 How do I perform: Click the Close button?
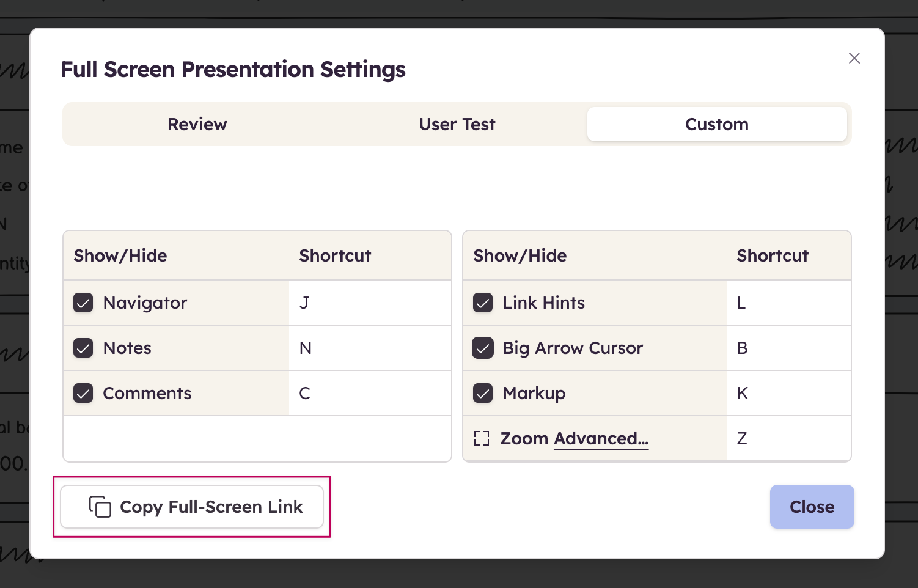click(812, 507)
